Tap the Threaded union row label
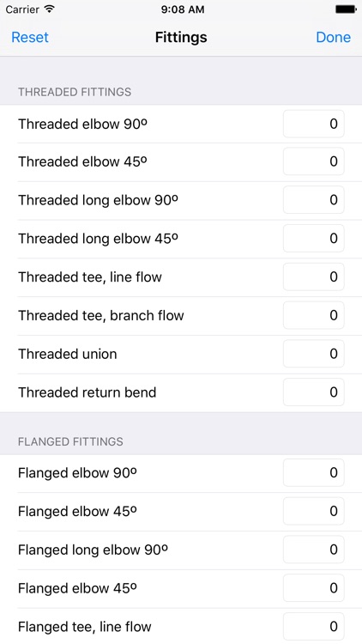This screenshot has width=362, height=644. coord(67,354)
